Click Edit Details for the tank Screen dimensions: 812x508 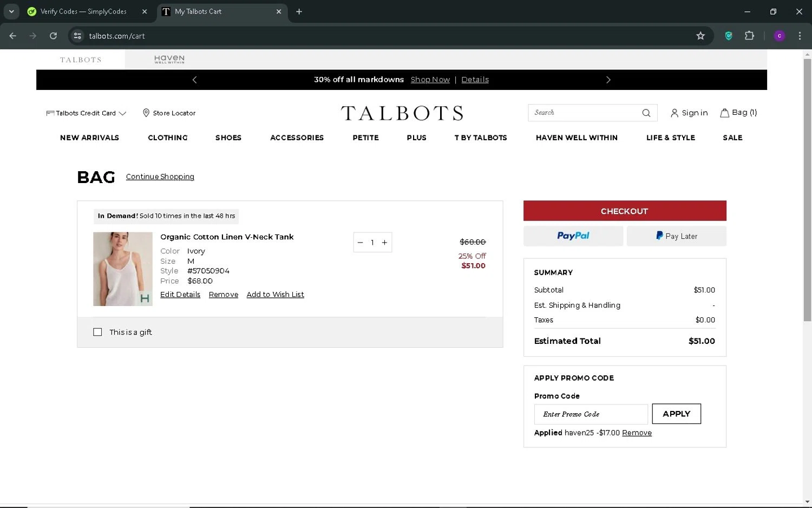point(180,295)
